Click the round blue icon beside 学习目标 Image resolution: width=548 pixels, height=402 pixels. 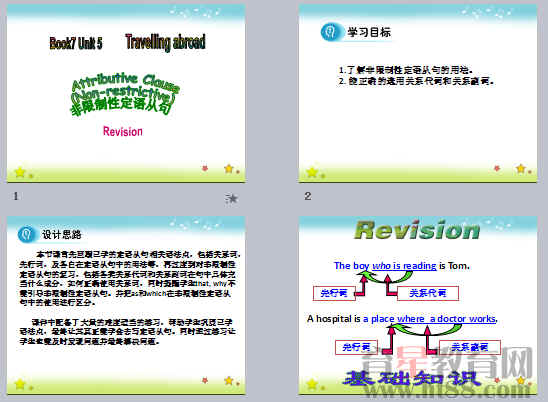330,32
